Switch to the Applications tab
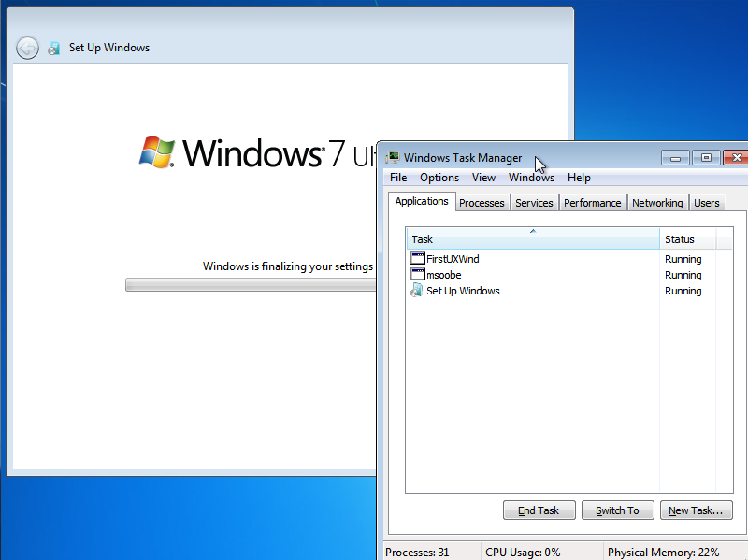This screenshot has height=560, width=748. [x=422, y=201]
